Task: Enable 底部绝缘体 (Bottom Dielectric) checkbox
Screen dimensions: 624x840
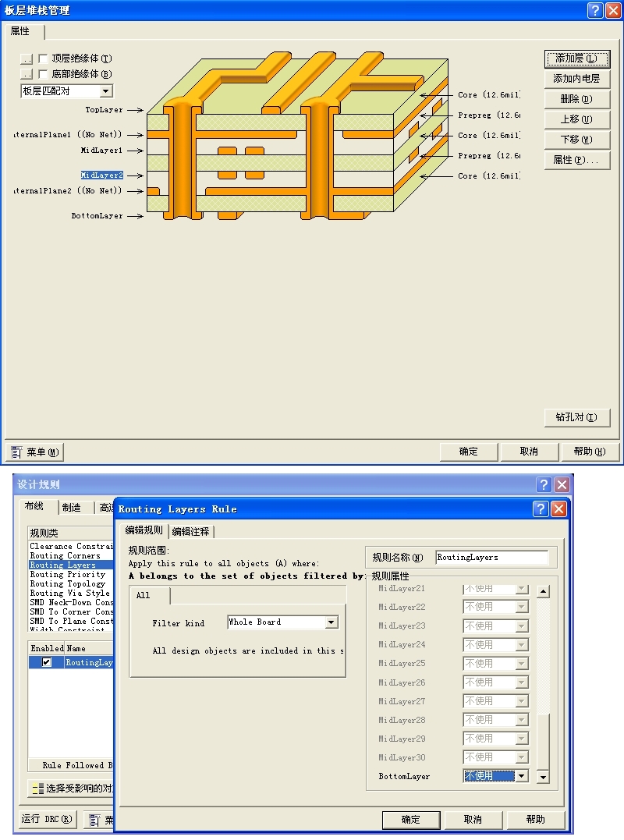Action: (44, 74)
